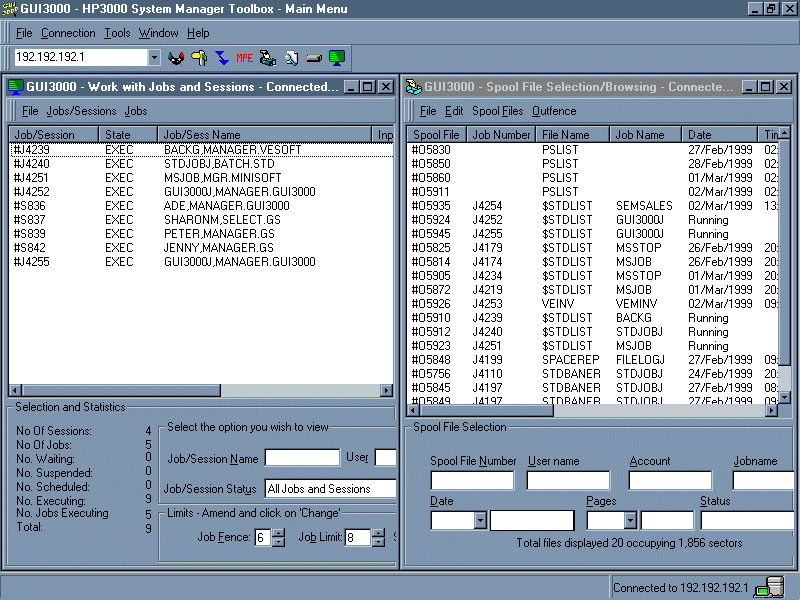Image resolution: width=800 pixels, height=600 pixels.
Task: Click the disk drive toolbar icon
Action: (314, 58)
